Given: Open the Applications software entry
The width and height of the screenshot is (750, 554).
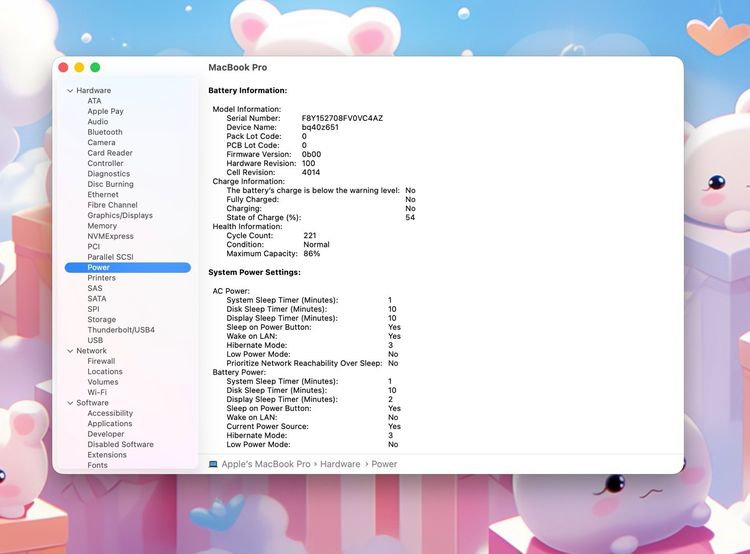Looking at the screenshot, I should tap(110, 424).
